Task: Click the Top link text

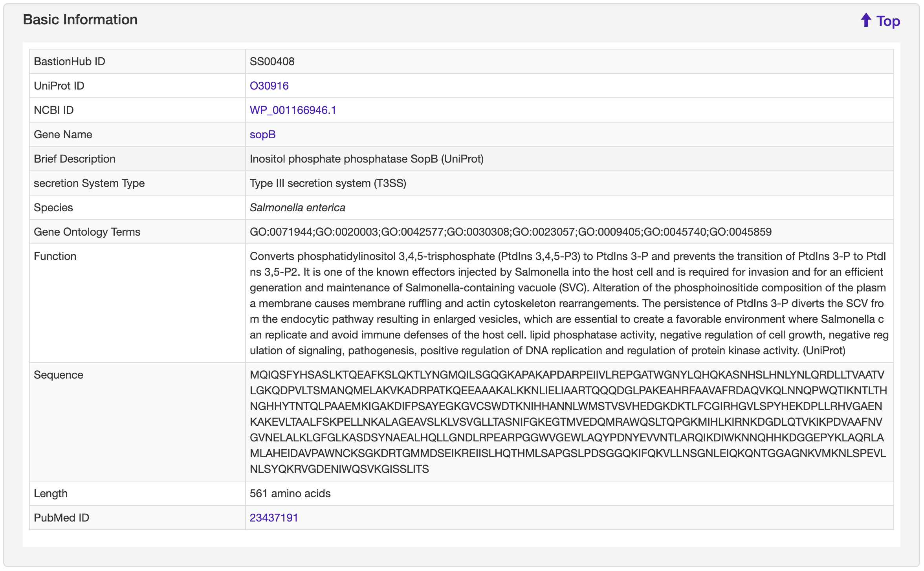Action: pos(888,21)
